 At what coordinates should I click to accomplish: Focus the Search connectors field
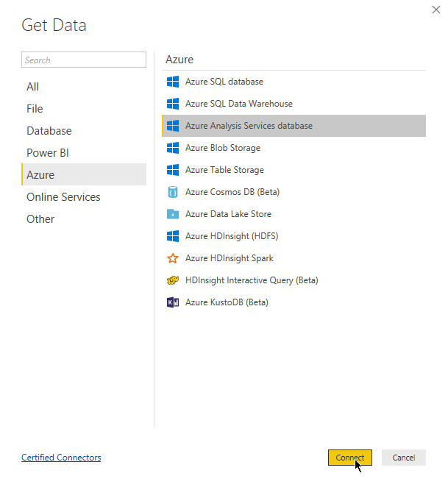click(x=84, y=60)
